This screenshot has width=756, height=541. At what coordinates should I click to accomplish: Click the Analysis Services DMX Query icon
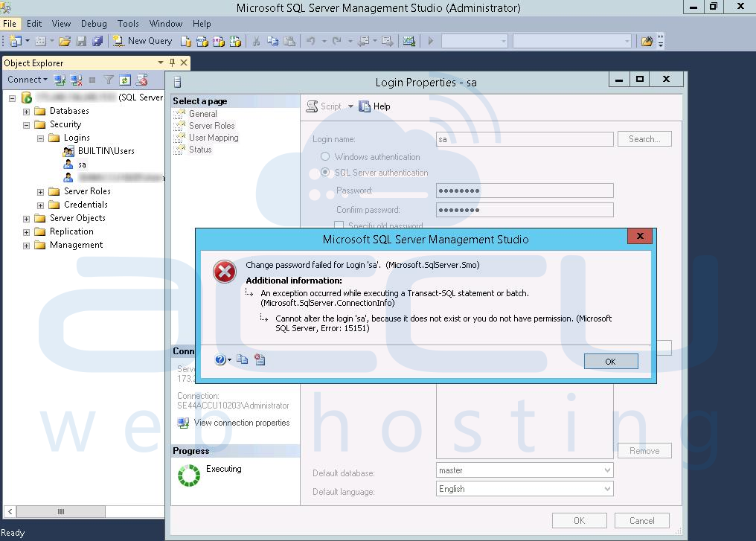pos(219,42)
